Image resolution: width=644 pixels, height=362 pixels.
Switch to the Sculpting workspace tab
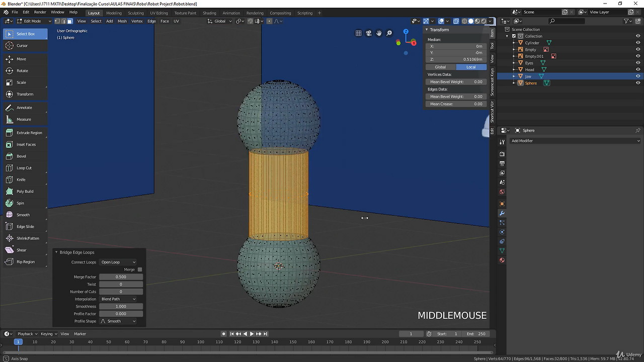coord(135,13)
